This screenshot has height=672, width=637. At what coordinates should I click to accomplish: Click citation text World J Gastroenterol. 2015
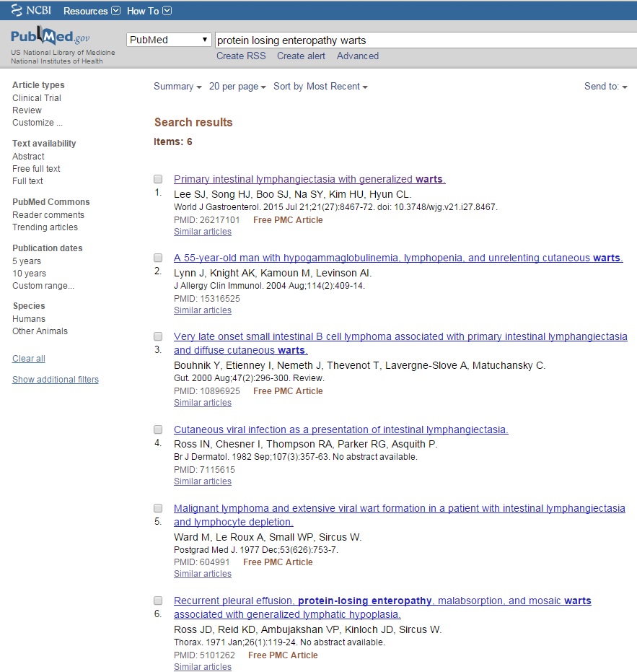[x=335, y=207]
